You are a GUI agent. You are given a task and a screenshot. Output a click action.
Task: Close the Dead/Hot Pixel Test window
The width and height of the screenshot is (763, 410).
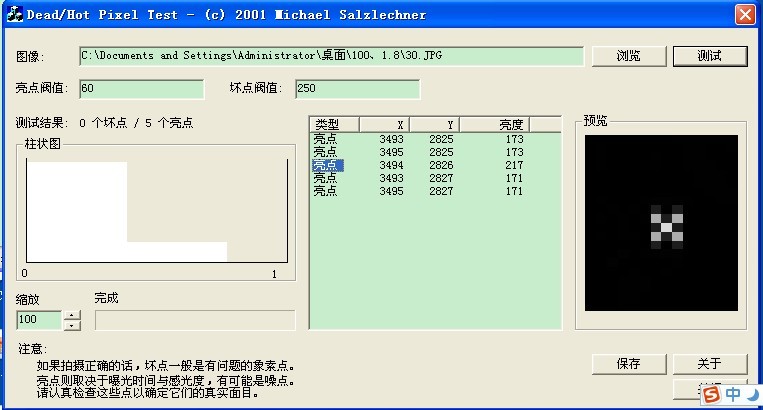(x=745, y=15)
